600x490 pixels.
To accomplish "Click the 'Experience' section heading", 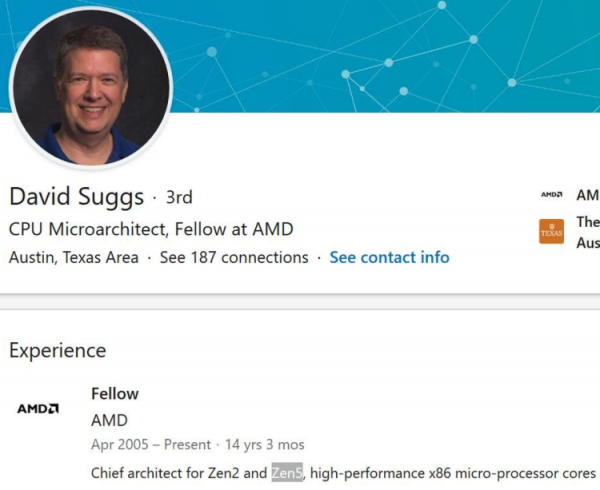I will coord(57,350).
